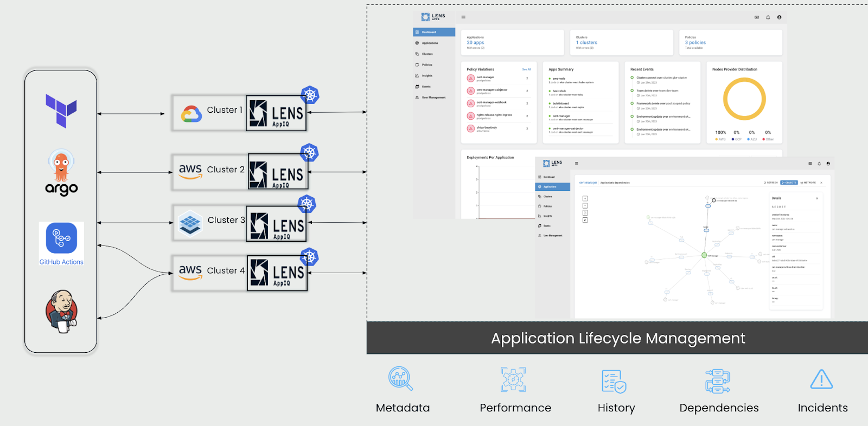The width and height of the screenshot is (868, 426).
Task: Click the Lens AppIQ logo in Cluster 2
Action: coord(278,172)
